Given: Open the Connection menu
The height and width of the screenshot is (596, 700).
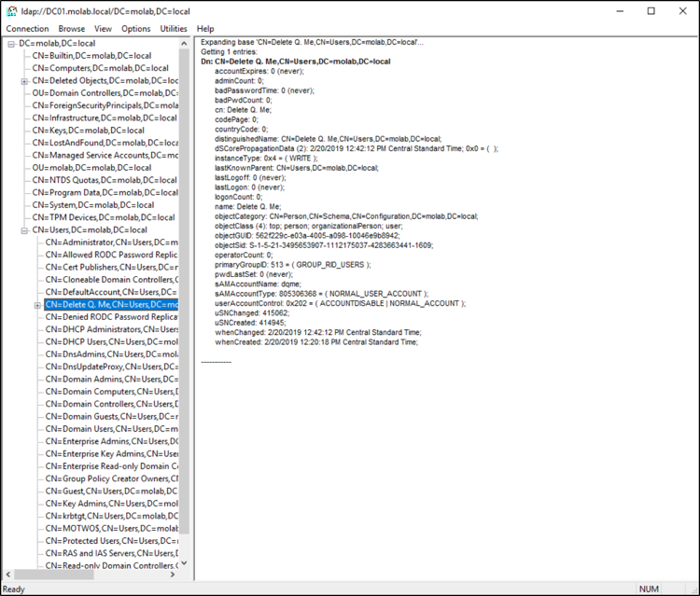Looking at the screenshot, I should coord(27,29).
